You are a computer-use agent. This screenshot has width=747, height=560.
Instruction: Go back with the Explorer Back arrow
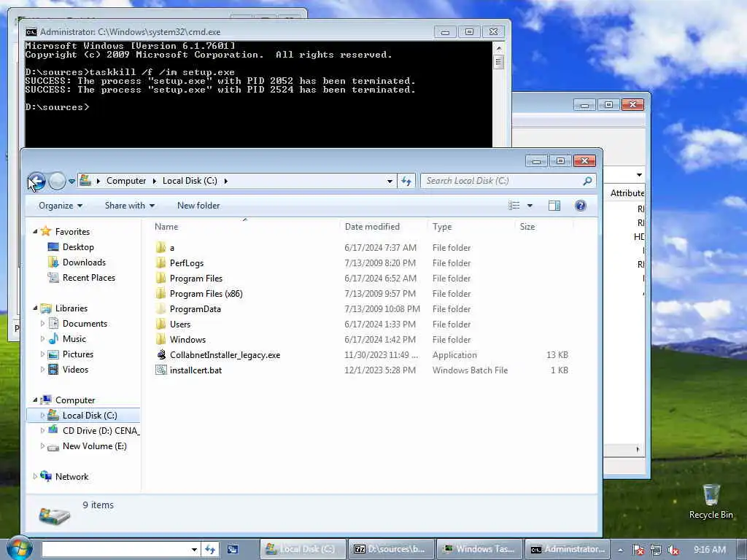click(36, 181)
